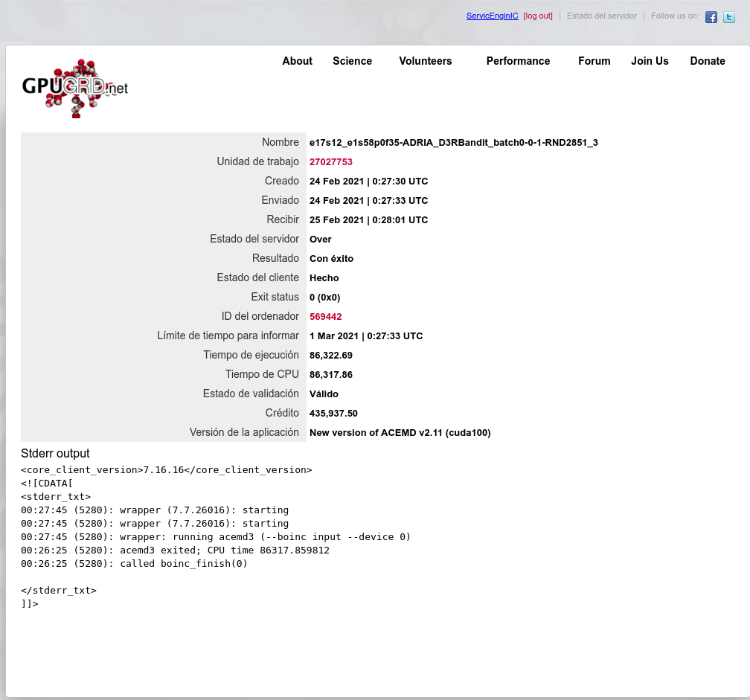Click the ACEMD v2.11 application version text
Image resolution: width=750 pixels, height=700 pixels.
tap(400, 432)
